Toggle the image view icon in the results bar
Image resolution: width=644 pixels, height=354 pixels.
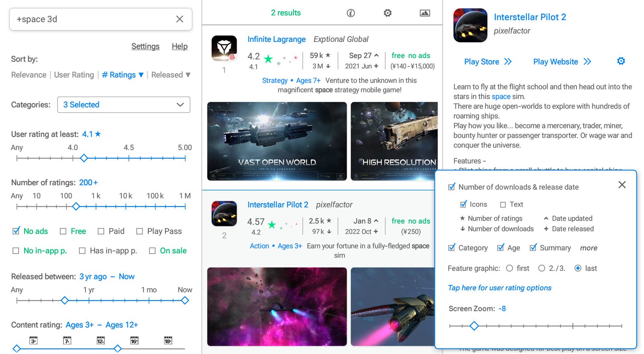425,13
